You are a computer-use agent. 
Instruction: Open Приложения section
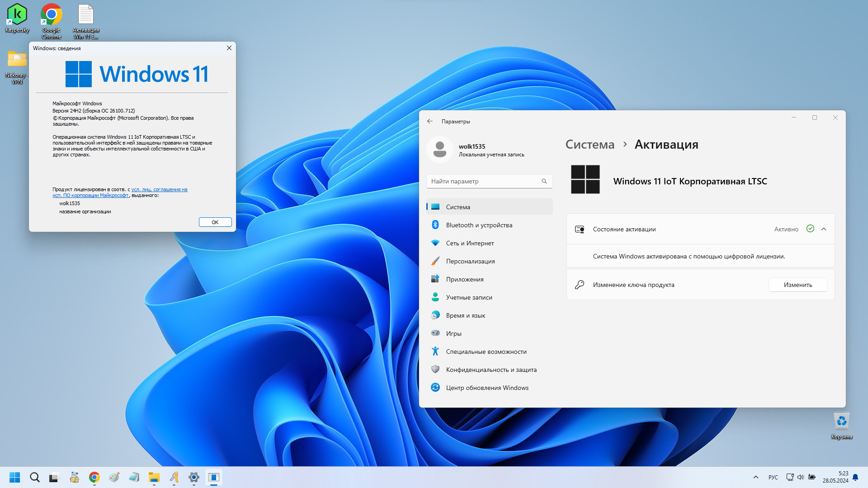489,279
